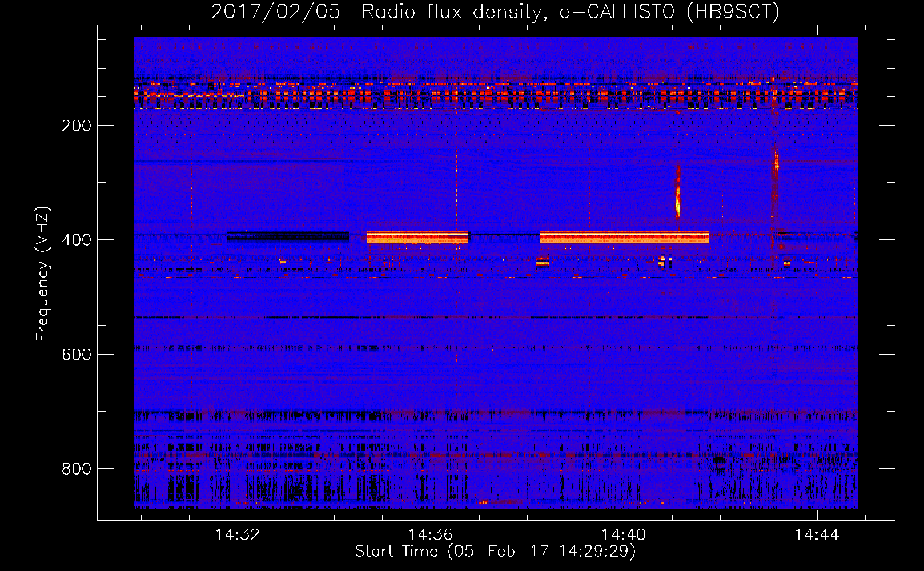The width and height of the screenshot is (924, 571).
Task: Click the '400' frequency tick label
Action: [x=76, y=240]
